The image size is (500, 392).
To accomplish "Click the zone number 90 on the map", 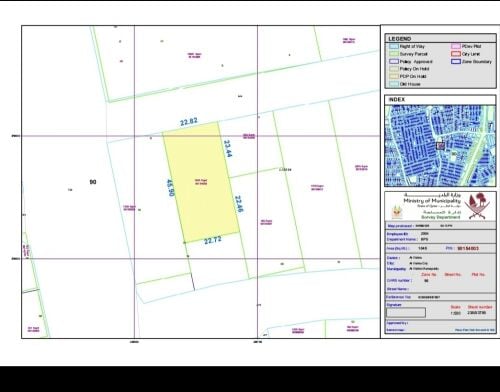I will [x=93, y=182].
